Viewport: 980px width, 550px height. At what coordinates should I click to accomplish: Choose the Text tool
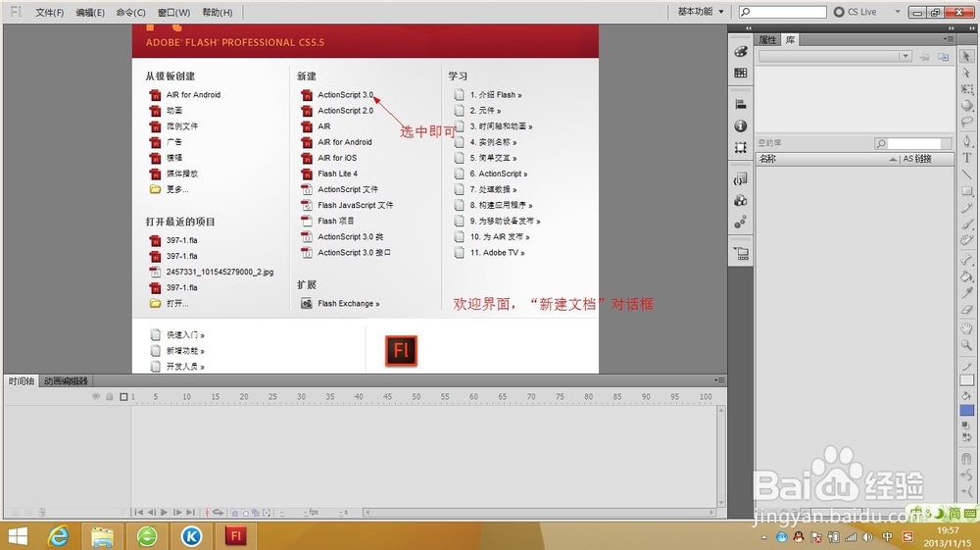966,158
